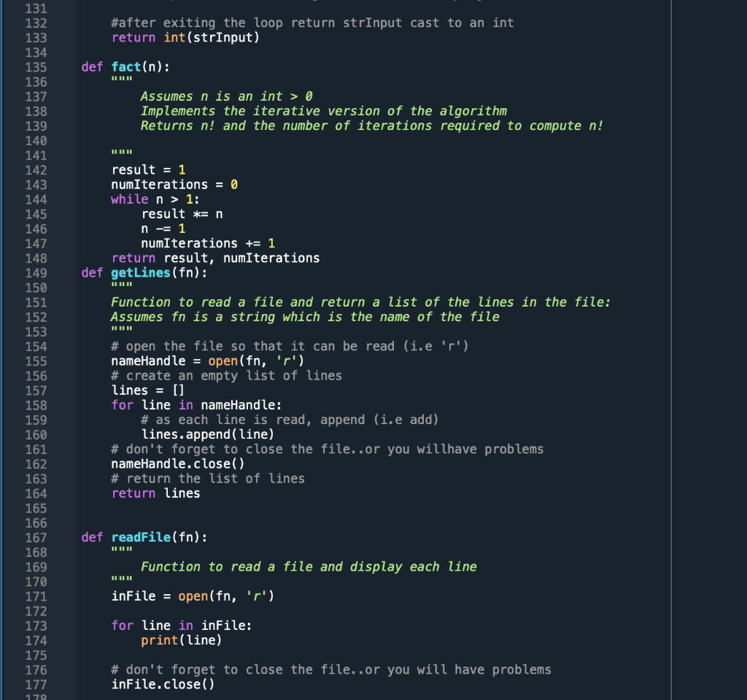The width and height of the screenshot is (747, 700).
Task: Click line number 149 in the gutter
Action: 36,273
